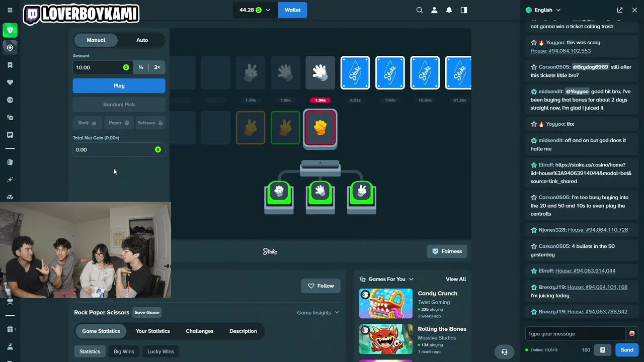Viewport: 644px width, 362px height.
Task: Open Favourites heart icon in sidebar
Action: pyautogui.click(x=10, y=82)
